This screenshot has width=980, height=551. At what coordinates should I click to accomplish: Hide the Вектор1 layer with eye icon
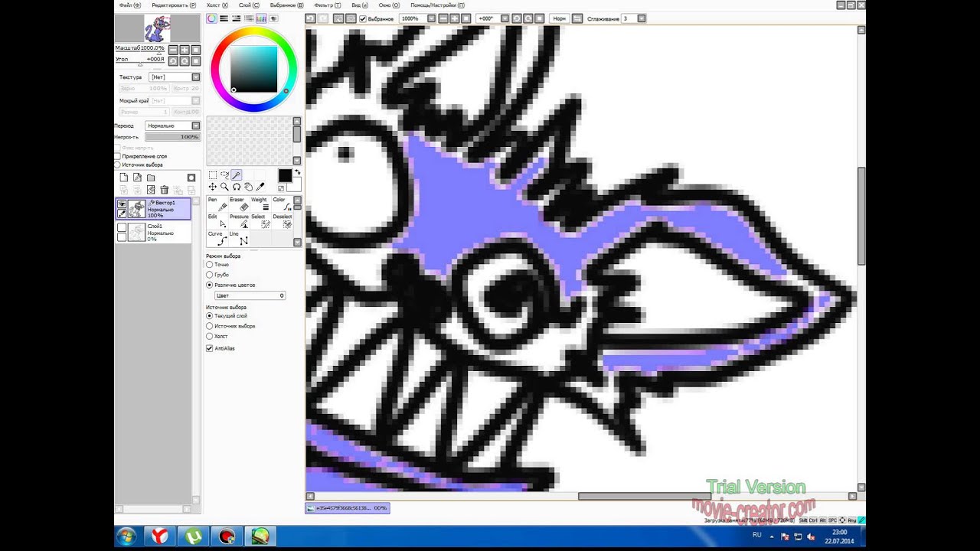[122, 204]
